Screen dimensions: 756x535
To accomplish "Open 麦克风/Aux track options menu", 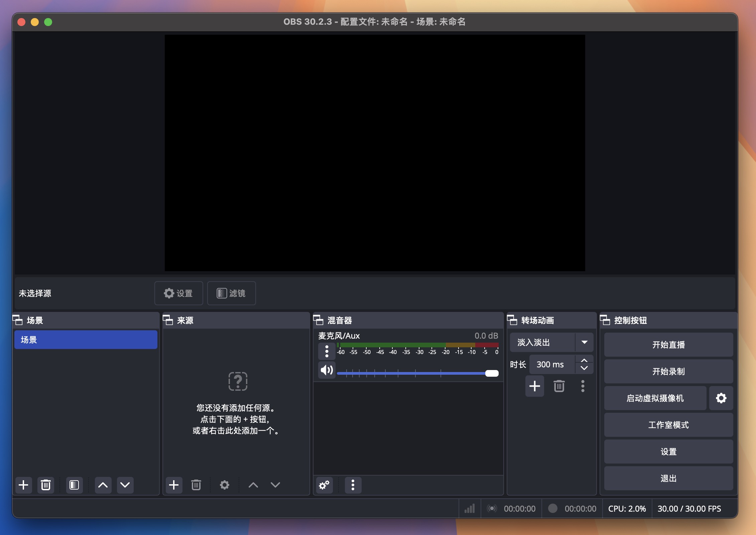I will coord(327,351).
